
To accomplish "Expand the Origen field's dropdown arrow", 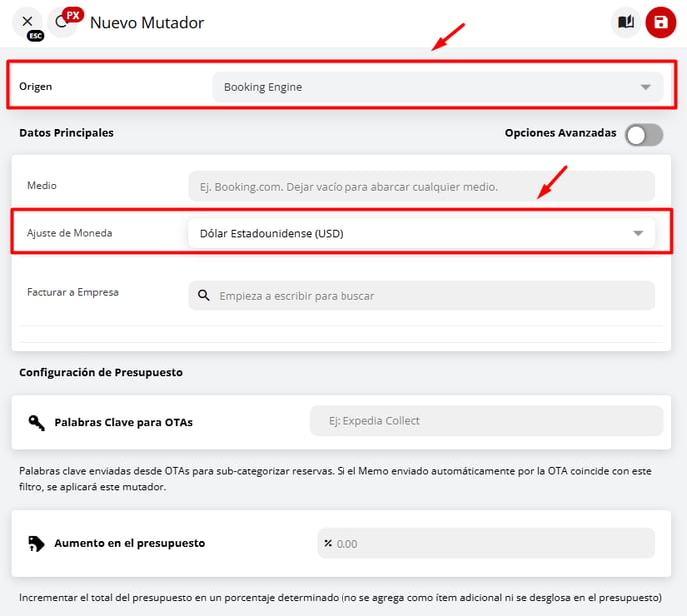I will (x=645, y=87).
